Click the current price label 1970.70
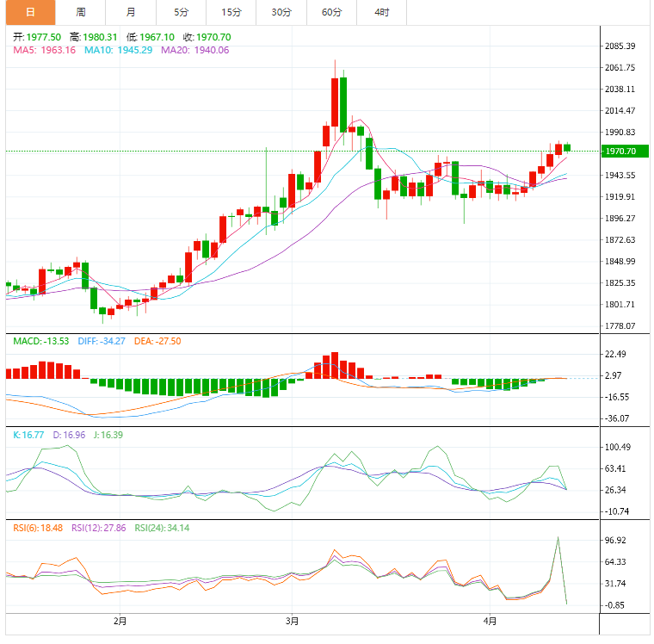 (x=625, y=151)
